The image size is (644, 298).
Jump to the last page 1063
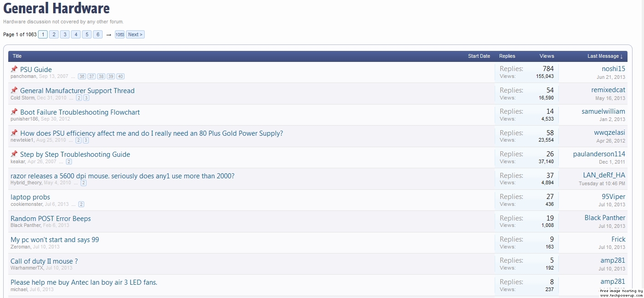coord(120,34)
